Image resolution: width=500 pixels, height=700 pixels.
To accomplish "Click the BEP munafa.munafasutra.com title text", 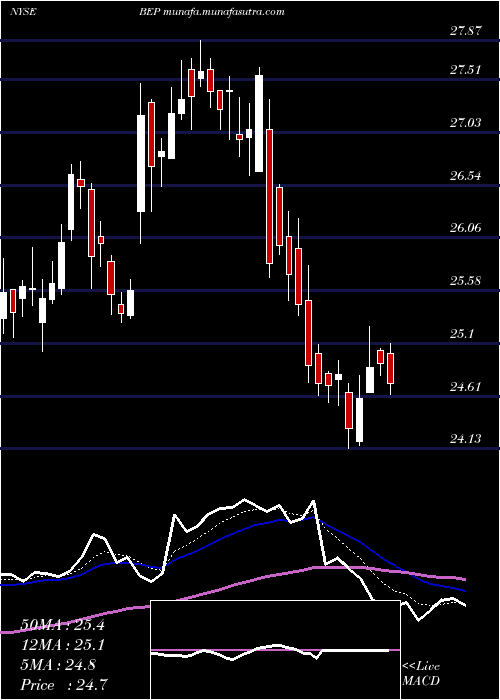I will pos(211,12).
